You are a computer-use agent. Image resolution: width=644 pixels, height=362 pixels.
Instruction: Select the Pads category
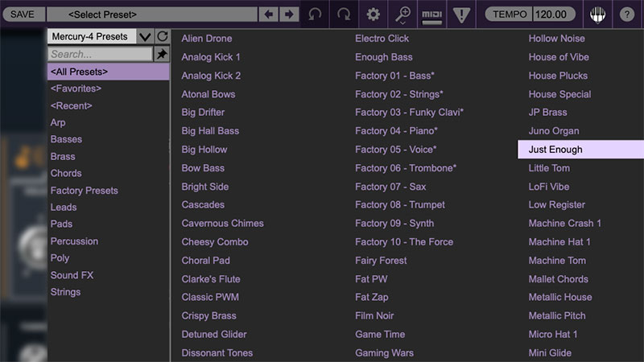(62, 224)
